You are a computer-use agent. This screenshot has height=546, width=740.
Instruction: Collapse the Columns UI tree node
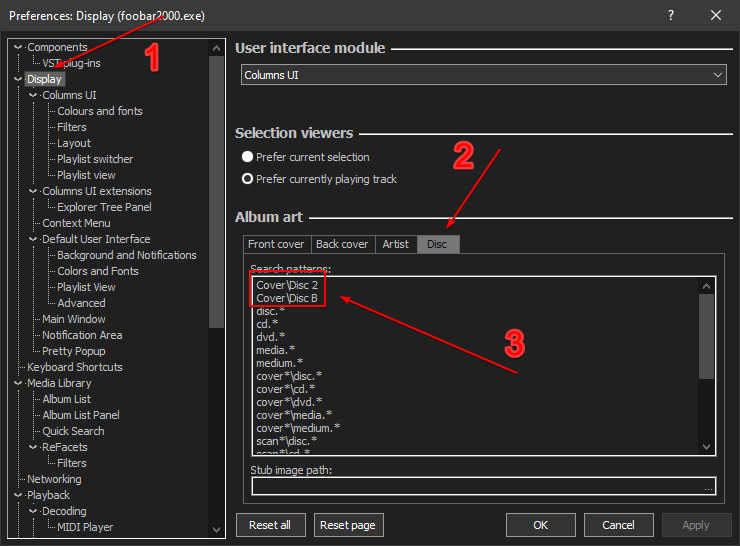(33, 95)
